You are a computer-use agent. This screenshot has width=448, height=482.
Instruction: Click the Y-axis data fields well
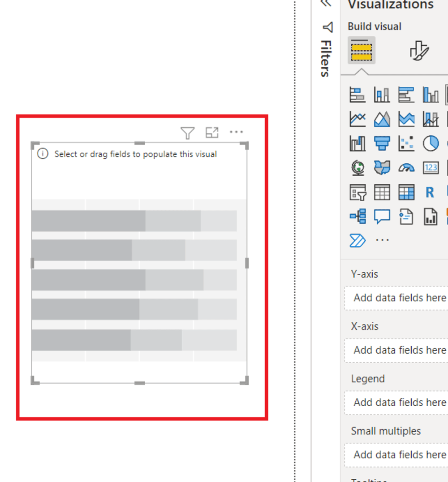[x=396, y=298]
